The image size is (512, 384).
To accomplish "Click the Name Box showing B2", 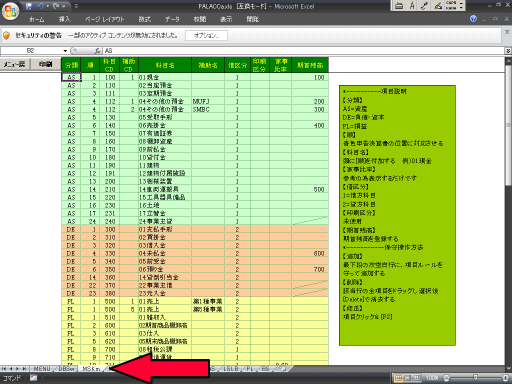I will point(31,51).
